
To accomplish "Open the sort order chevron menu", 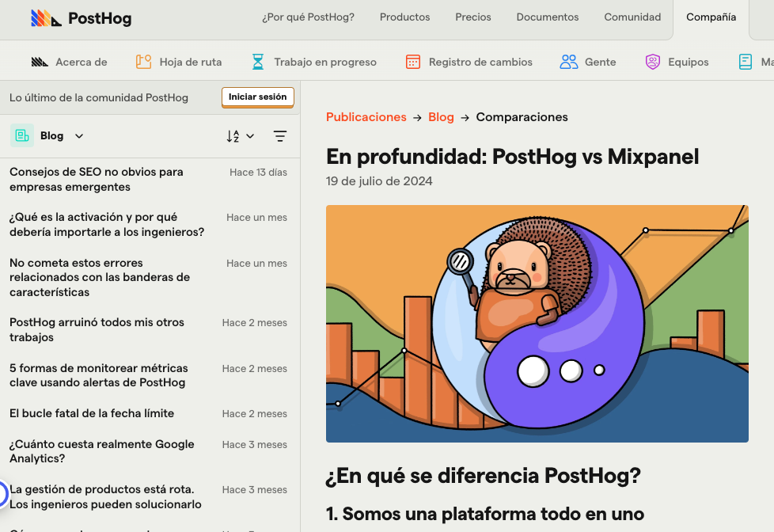I will point(249,135).
